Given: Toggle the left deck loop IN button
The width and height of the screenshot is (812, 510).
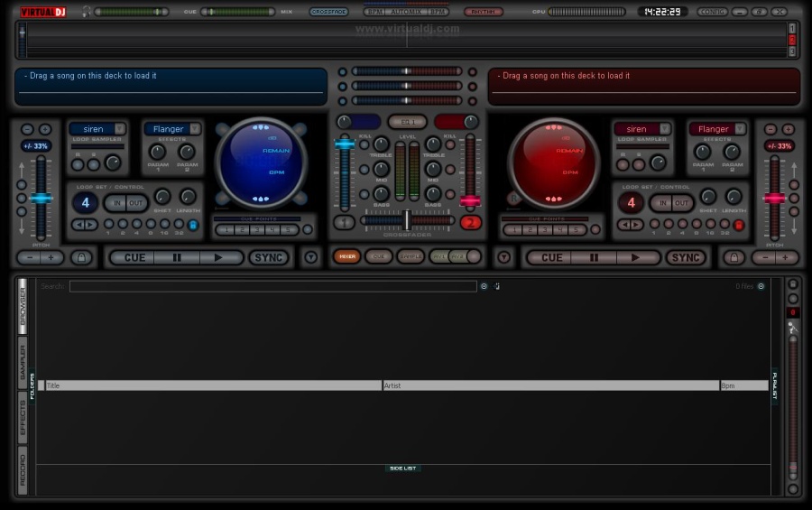Looking at the screenshot, I should tap(116, 203).
